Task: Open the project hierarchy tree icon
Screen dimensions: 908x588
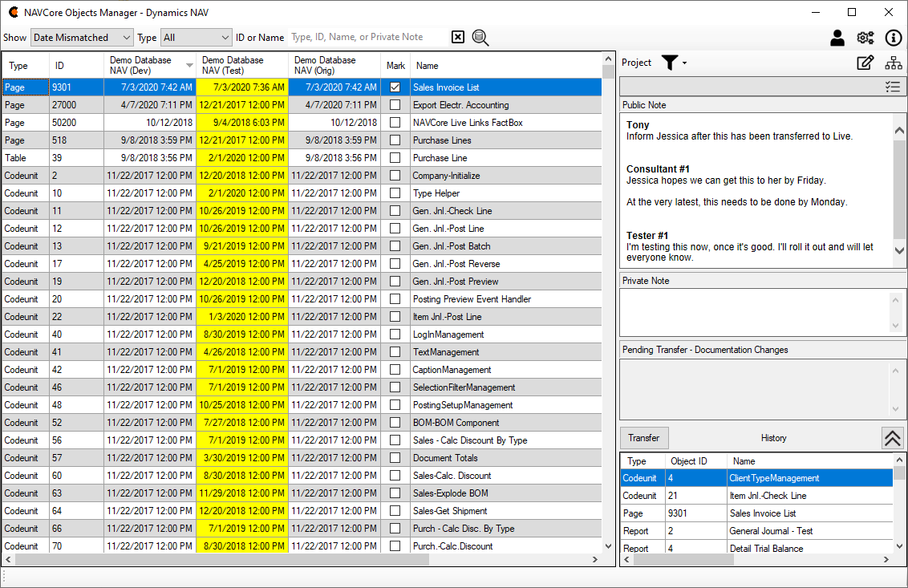Action: [x=894, y=63]
